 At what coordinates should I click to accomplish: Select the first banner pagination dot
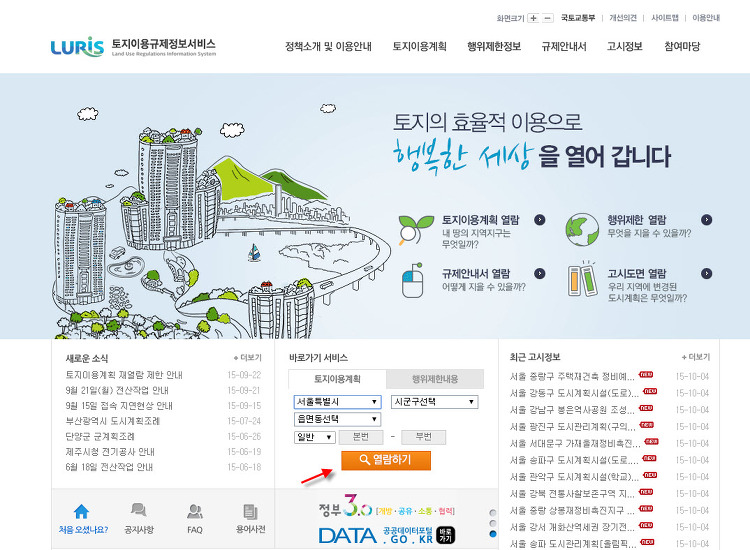pos(491,513)
